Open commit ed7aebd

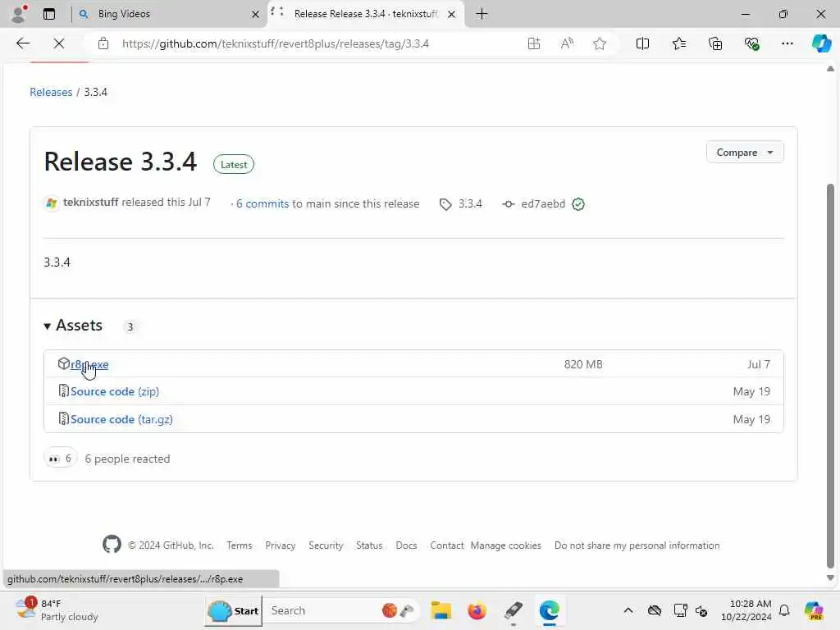[543, 203]
